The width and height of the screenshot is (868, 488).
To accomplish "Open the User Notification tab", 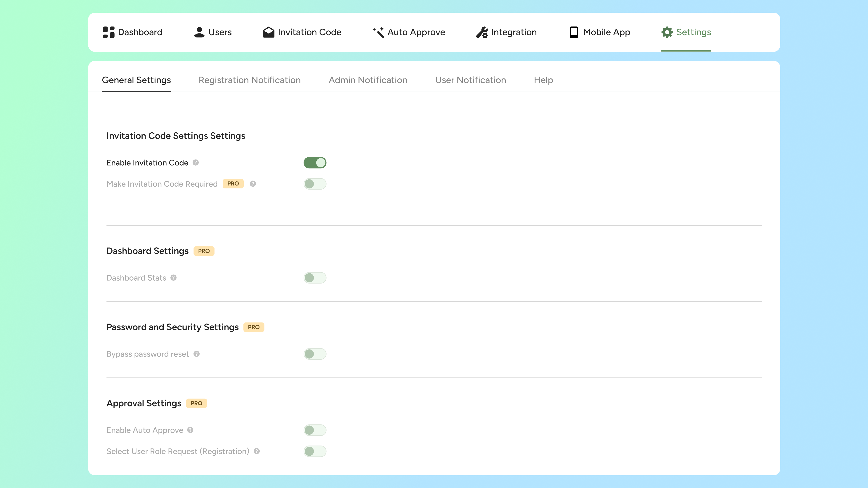I will [470, 80].
